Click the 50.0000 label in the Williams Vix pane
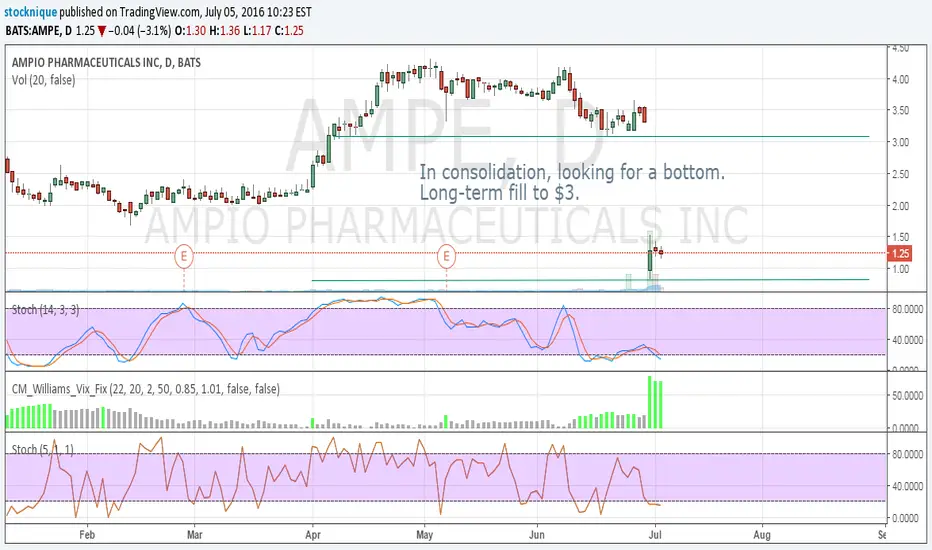The image size is (932, 550). (907, 395)
